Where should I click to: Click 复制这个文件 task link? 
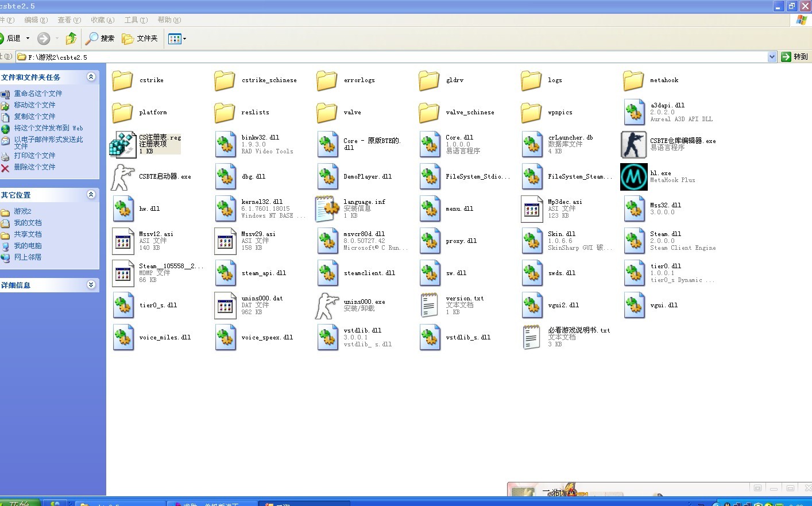pyautogui.click(x=35, y=117)
